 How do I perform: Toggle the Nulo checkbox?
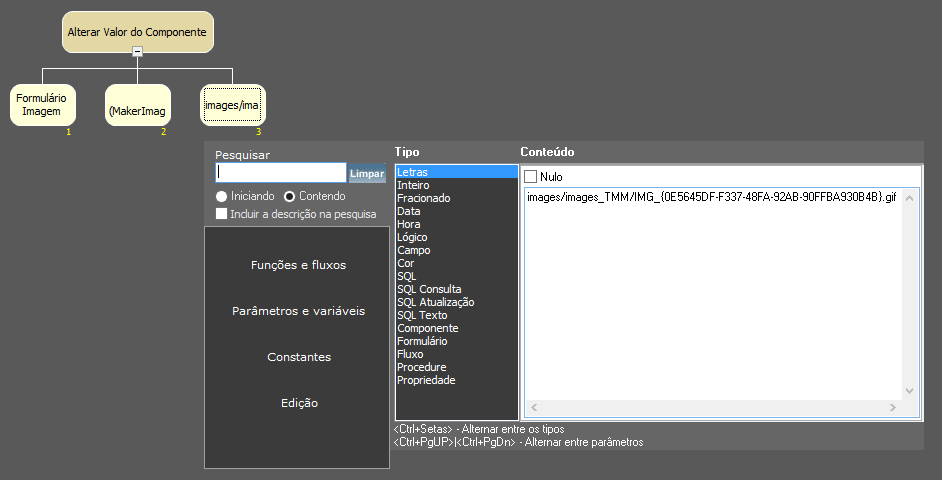tap(531, 177)
